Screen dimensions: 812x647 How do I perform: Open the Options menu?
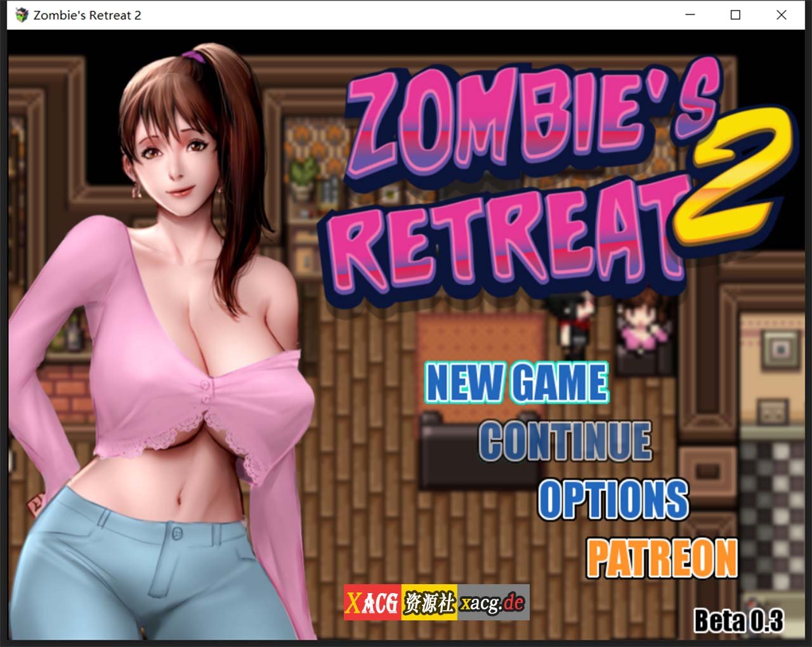(613, 500)
